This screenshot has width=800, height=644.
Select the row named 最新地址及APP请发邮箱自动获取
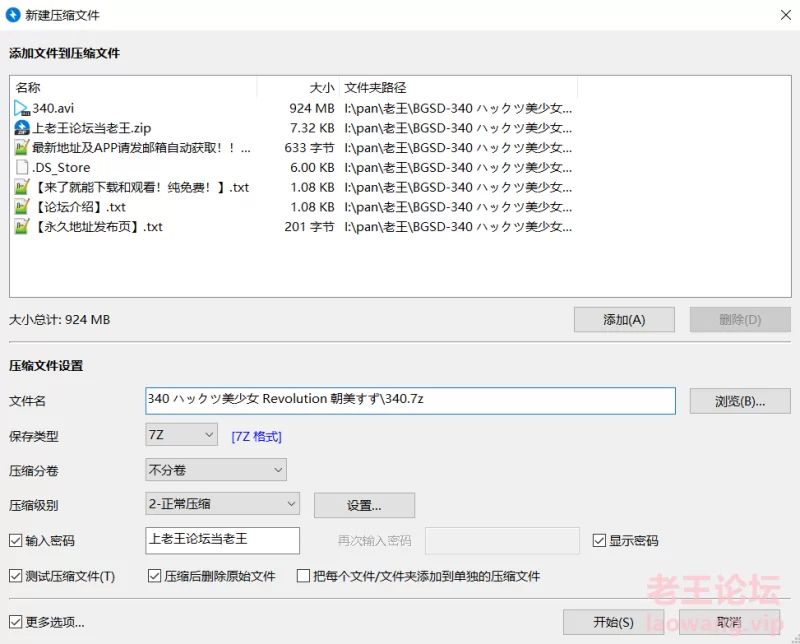141,147
